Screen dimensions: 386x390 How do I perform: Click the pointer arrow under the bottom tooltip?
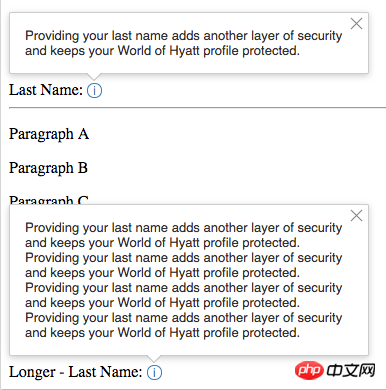click(x=154, y=358)
